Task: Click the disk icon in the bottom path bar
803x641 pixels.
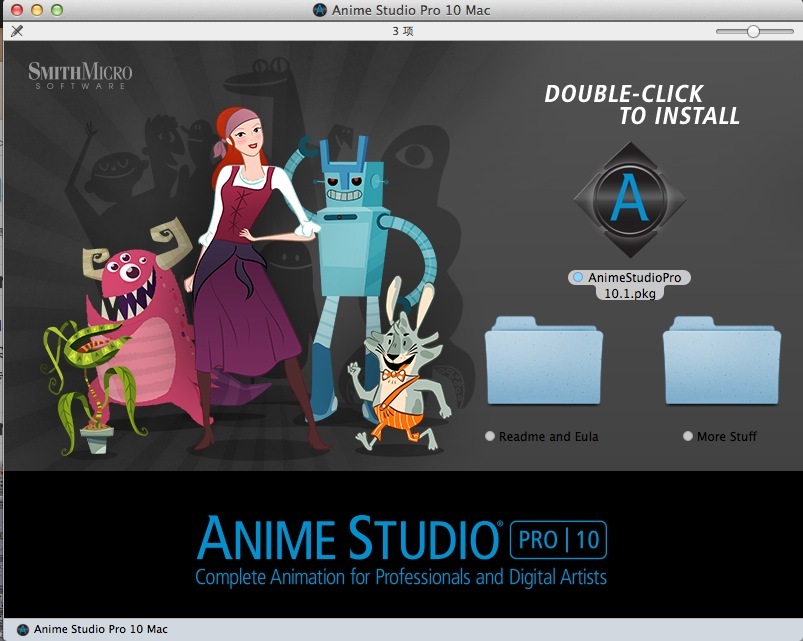Action: tap(20, 630)
